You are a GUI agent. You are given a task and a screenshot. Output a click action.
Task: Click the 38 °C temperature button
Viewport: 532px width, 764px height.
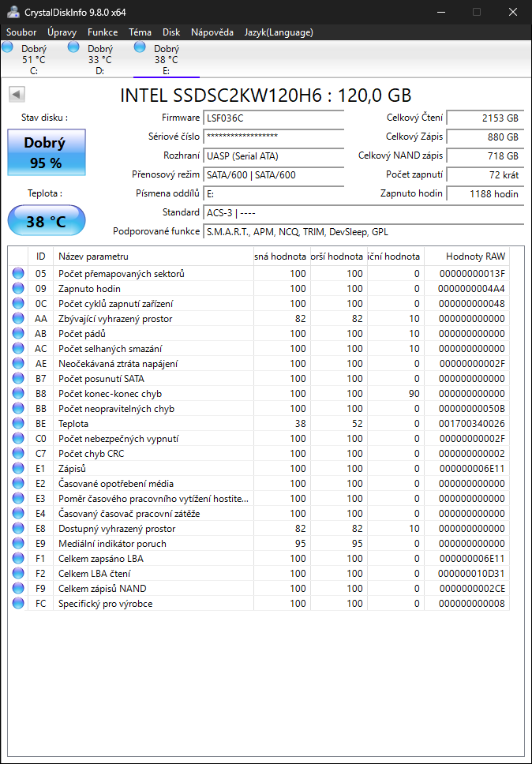pos(47,221)
